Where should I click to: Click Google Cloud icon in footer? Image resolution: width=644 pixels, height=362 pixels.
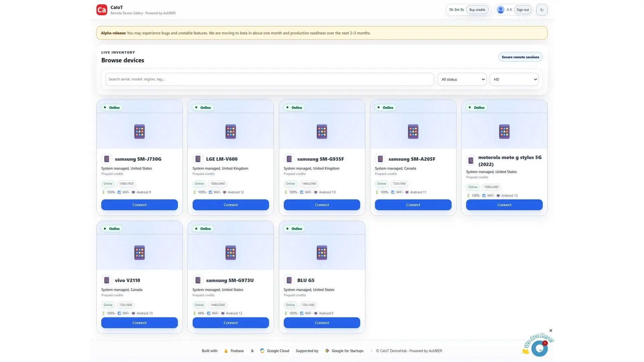[262, 351]
